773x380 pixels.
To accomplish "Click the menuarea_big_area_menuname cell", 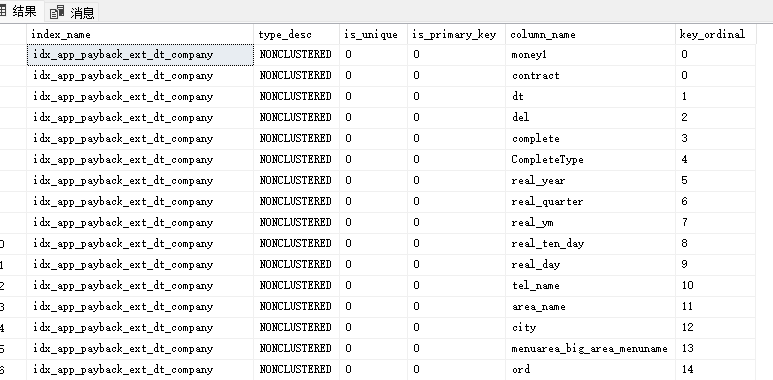I will coord(591,349).
